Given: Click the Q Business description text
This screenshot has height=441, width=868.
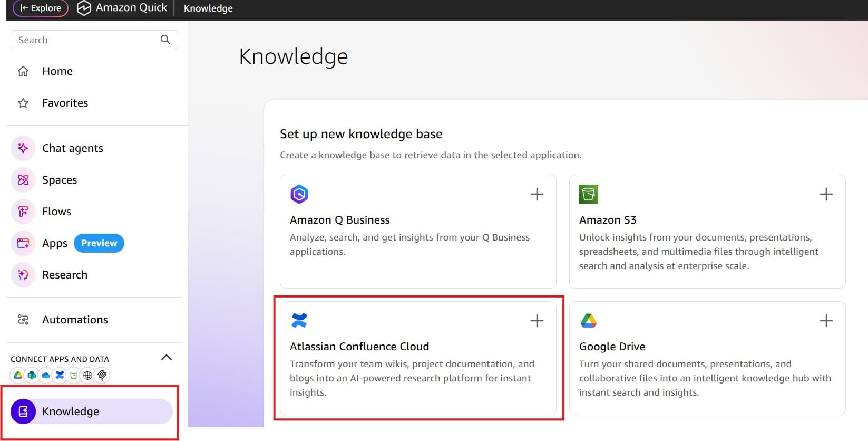Looking at the screenshot, I should [x=410, y=244].
